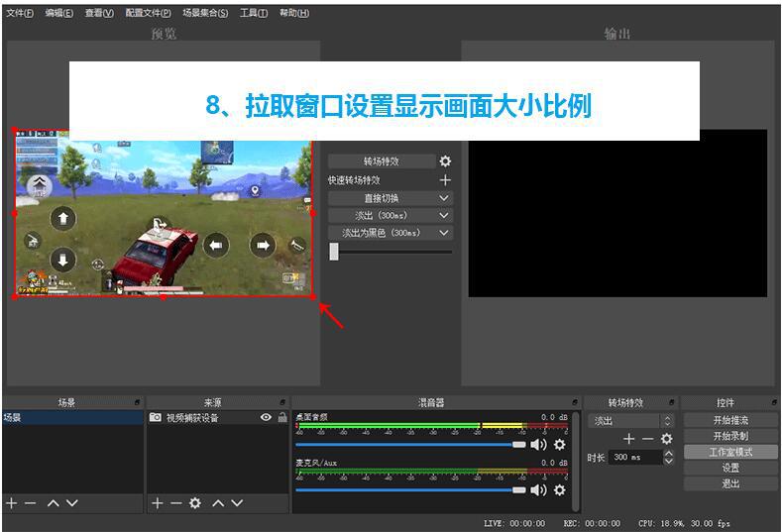Click the black 输出 program view
Screen dimensions: 782x532
[617, 213]
